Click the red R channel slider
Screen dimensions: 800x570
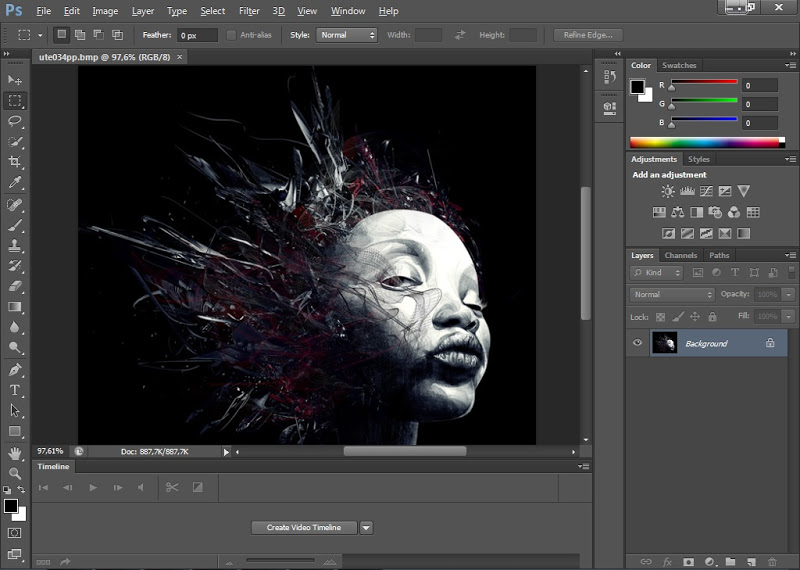(704, 82)
